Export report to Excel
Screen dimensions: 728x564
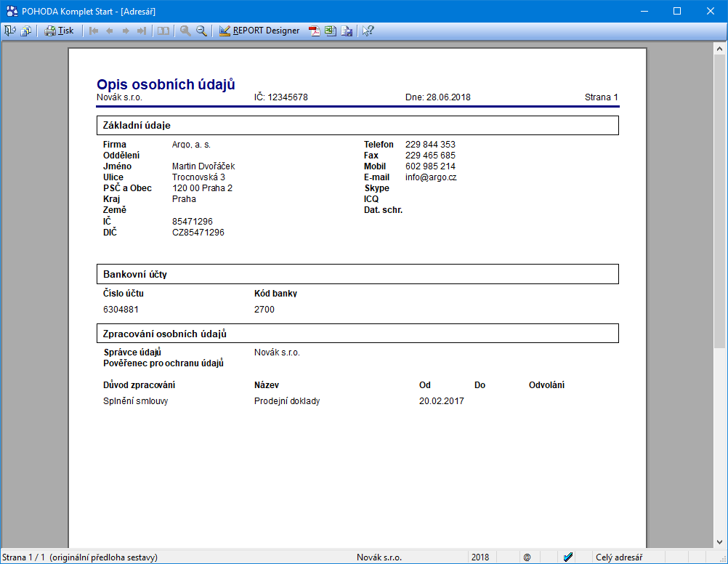(331, 31)
